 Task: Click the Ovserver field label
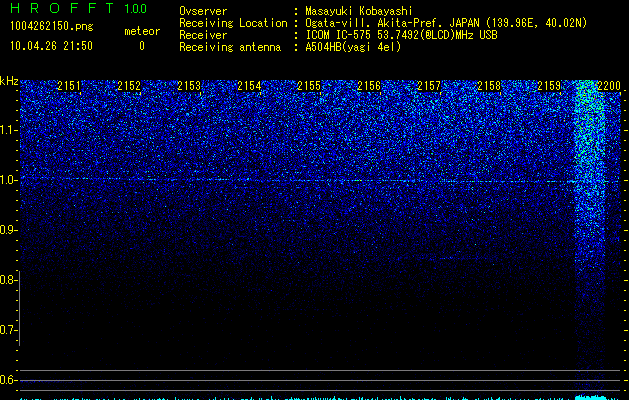[x=203, y=11]
